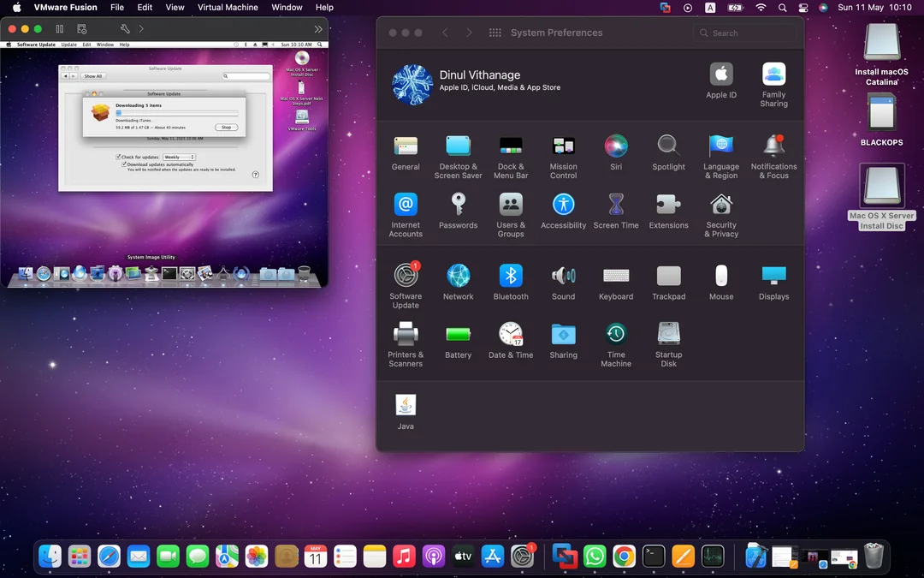Click Dinul Vithanage profile picture
This screenshot has width=924, height=578.
(412, 84)
